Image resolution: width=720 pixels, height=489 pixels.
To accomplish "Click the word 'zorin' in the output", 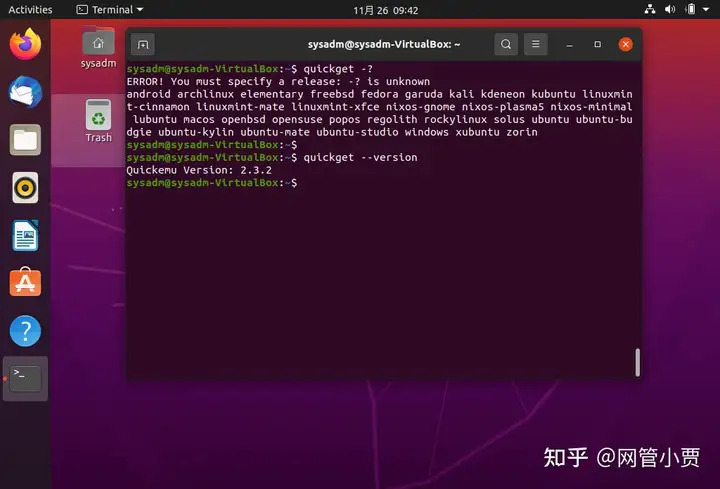I will click(522, 132).
